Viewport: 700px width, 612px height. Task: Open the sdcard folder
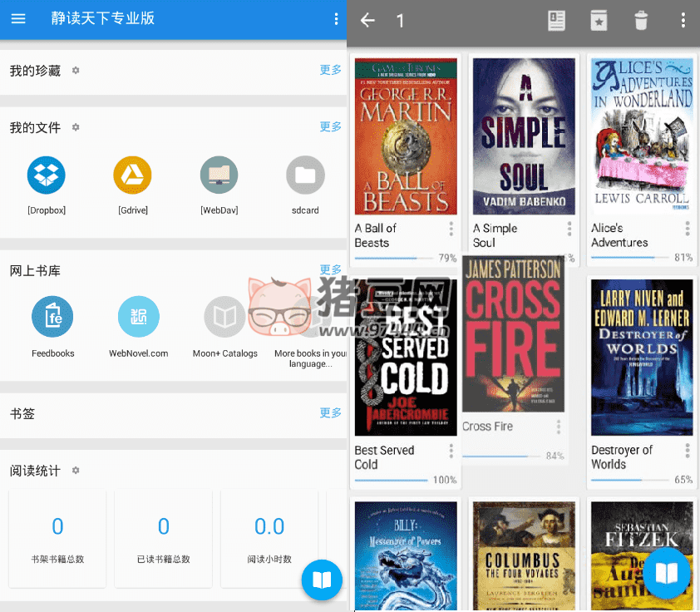pos(305,175)
